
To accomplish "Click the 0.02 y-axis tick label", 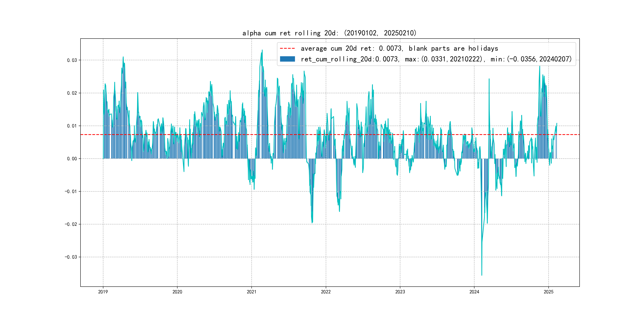I will pyautogui.click(x=72, y=93).
